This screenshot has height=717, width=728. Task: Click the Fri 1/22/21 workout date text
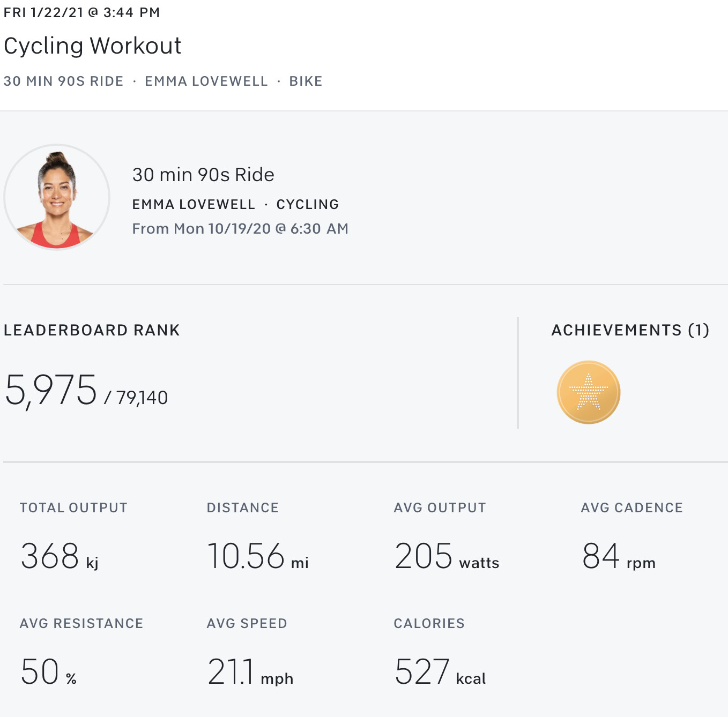81,12
